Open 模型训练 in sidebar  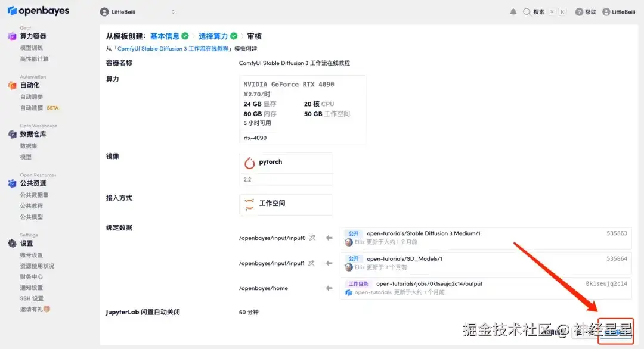[31, 48]
